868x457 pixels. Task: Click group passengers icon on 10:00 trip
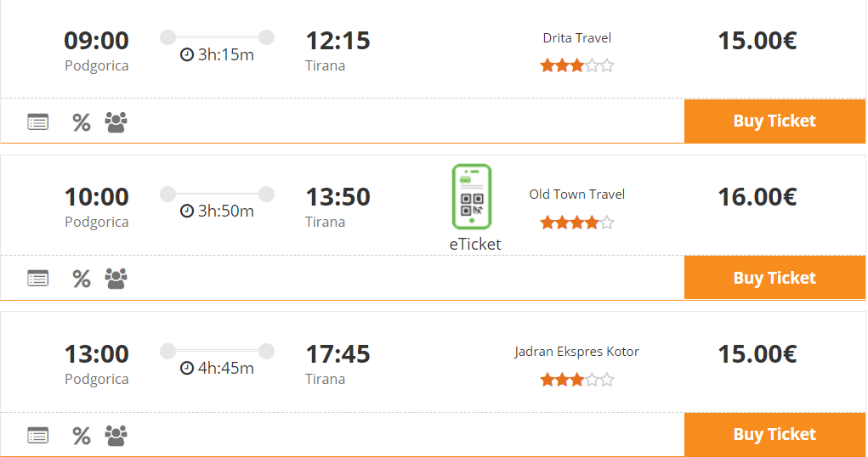tap(116, 278)
